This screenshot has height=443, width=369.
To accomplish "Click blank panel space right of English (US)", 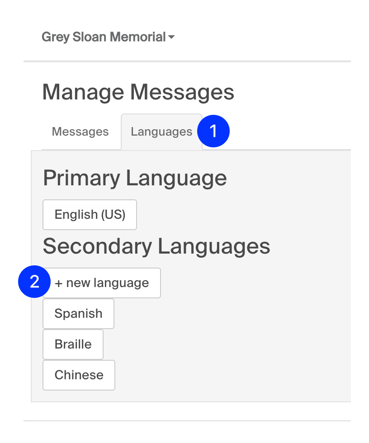I will pyautogui.click(x=243, y=214).
